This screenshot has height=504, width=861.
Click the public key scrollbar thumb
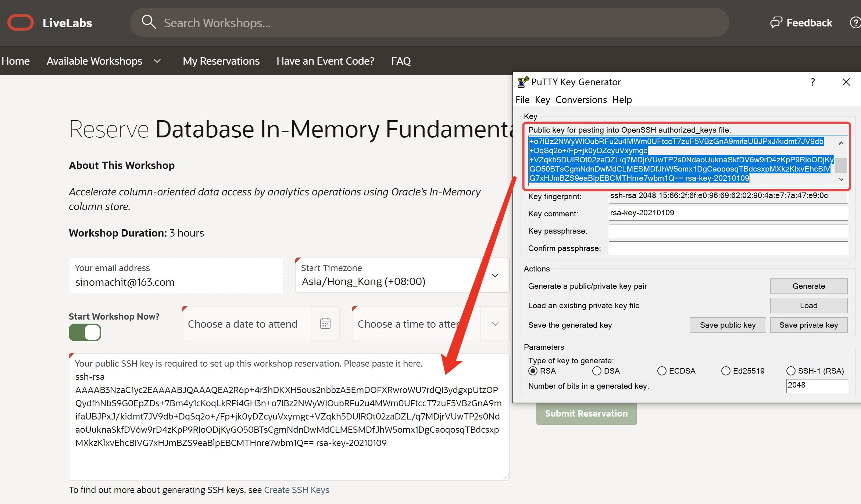[841, 165]
